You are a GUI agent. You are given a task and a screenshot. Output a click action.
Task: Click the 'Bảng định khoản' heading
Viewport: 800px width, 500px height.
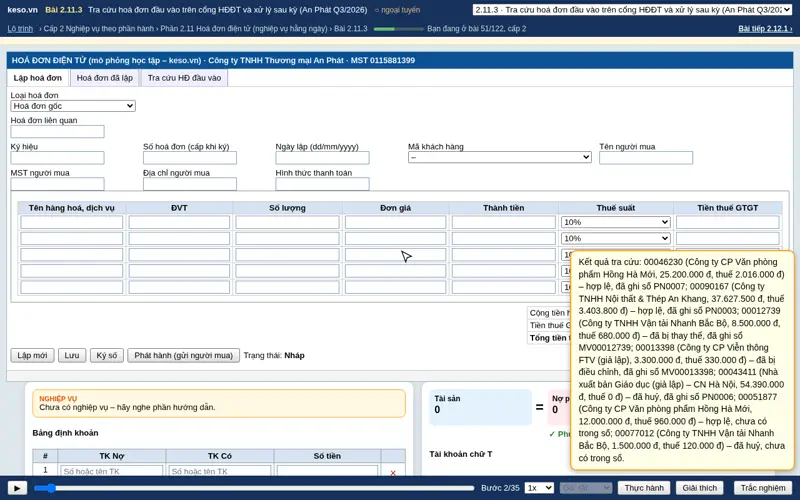pyautogui.click(x=65, y=433)
